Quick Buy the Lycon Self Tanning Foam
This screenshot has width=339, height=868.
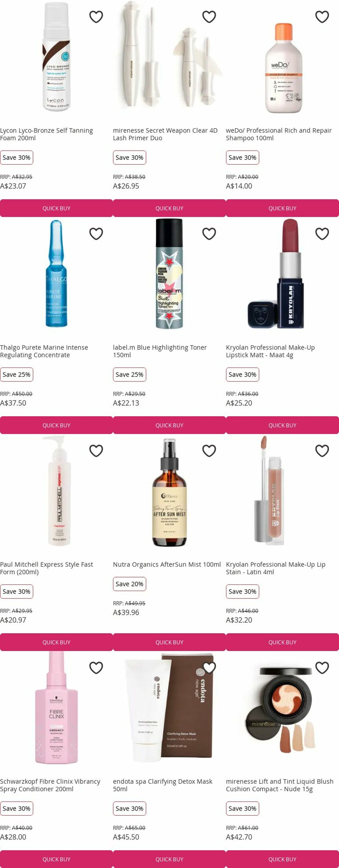(x=56, y=208)
